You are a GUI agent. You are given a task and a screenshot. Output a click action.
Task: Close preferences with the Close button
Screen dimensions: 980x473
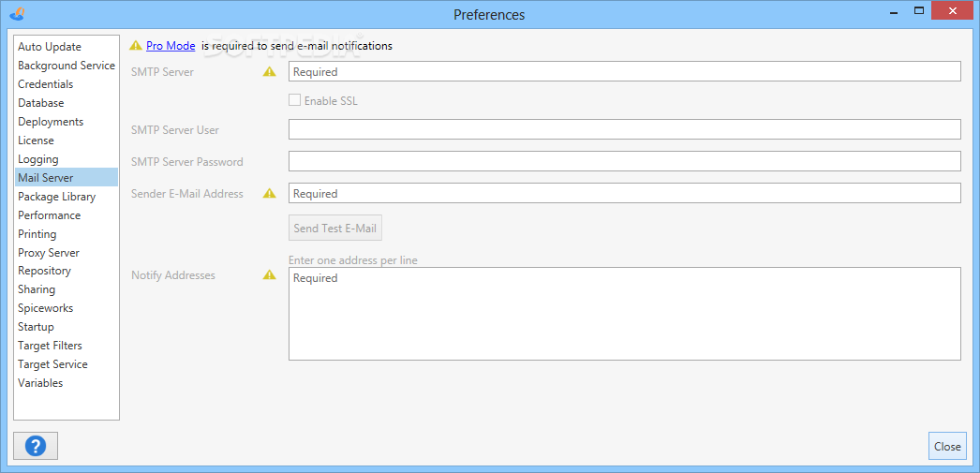[947, 446]
